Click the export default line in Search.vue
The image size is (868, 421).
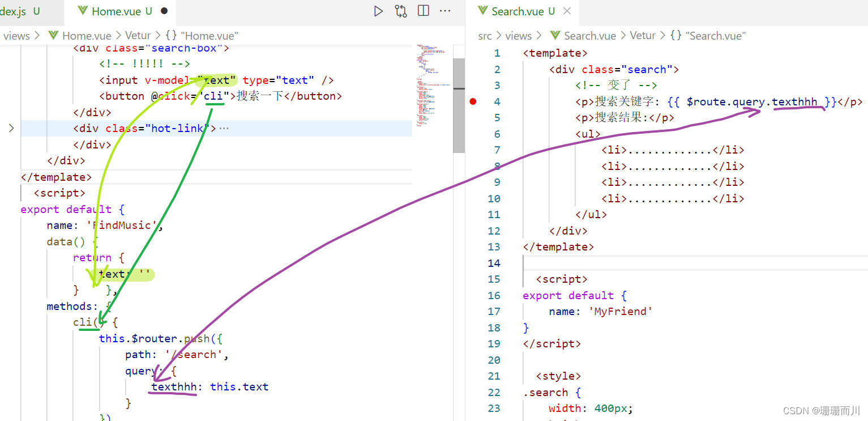click(x=574, y=295)
